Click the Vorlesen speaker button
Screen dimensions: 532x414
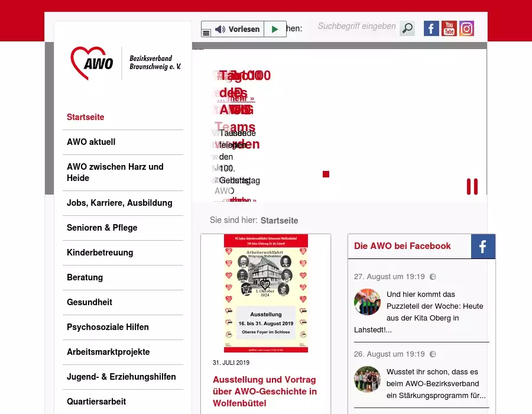tap(238, 29)
